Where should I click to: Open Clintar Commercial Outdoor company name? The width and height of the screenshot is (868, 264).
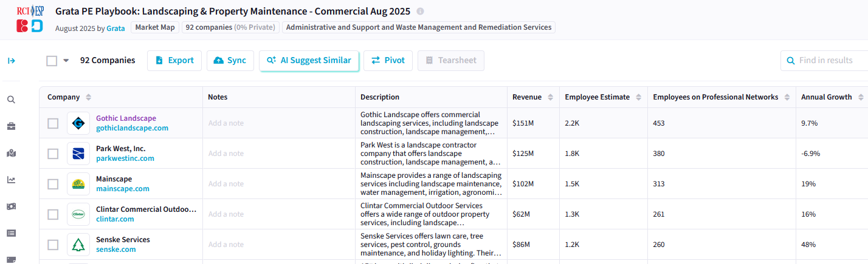146,209
